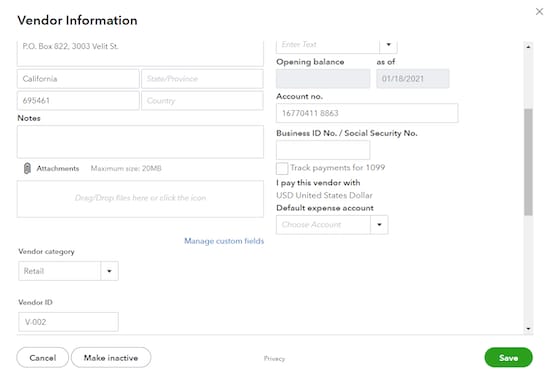
Task: Enable Track payments for 1099 checkbox
Action: 282,168
